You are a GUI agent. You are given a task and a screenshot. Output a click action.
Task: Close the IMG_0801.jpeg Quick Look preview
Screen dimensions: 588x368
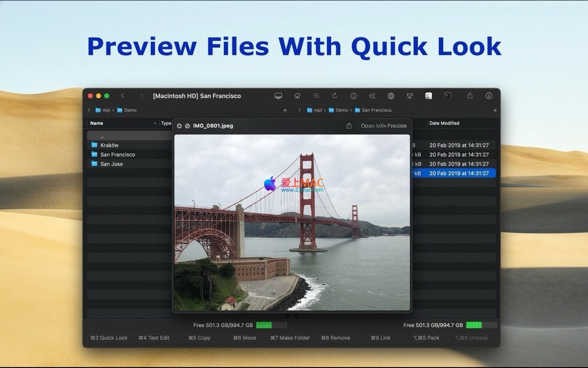click(180, 126)
